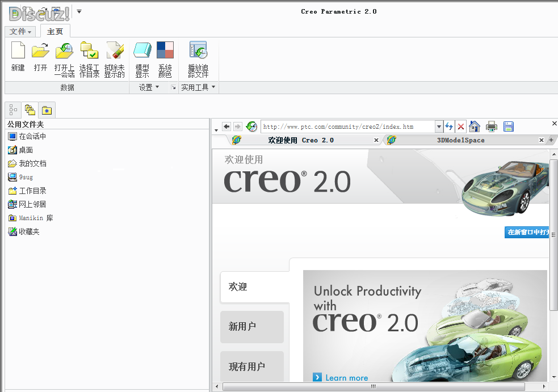558x392 pixels.
Task: Select Manikin 库 library
Action: tap(31, 218)
